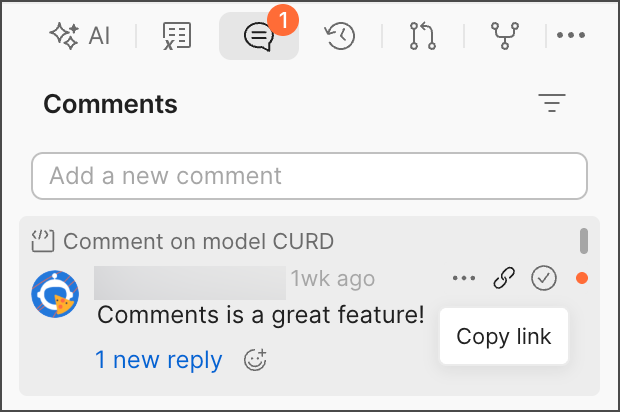Screen dimensions: 620x412
Task: Open the branch fork icon
Action: tap(504, 37)
